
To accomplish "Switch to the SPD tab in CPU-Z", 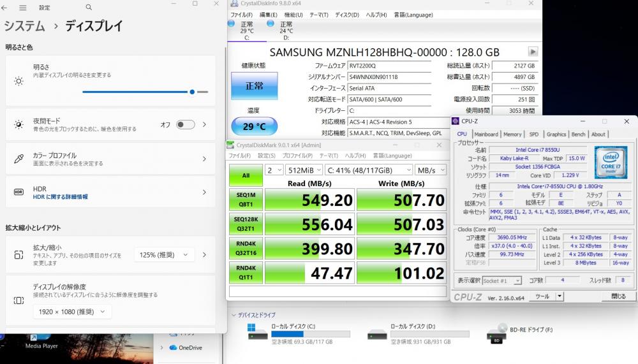I will click(534, 135).
